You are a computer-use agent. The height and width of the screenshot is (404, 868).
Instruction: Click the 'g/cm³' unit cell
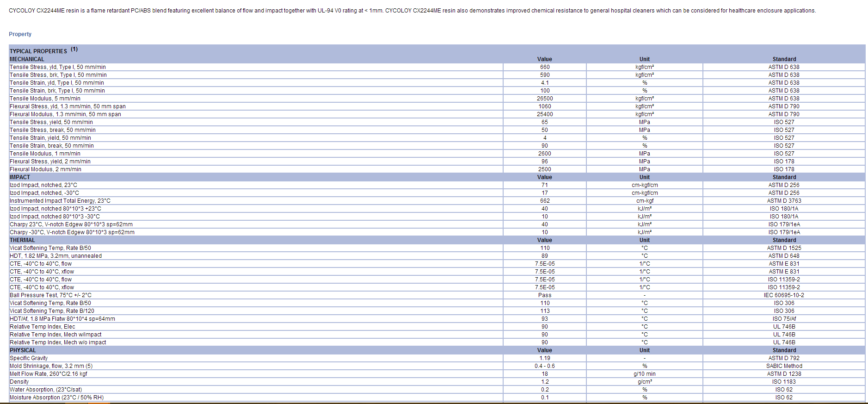pyautogui.click(x=645, y=382)
